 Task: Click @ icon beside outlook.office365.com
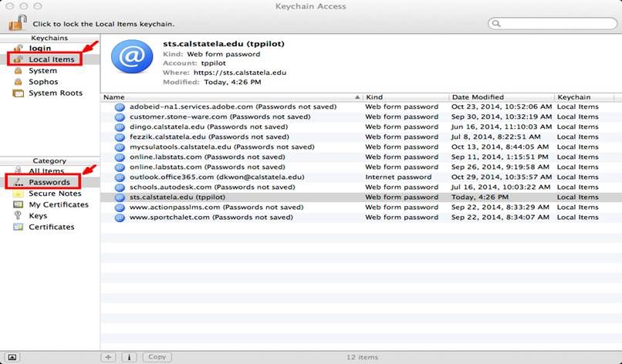click(x=120, y=177)
